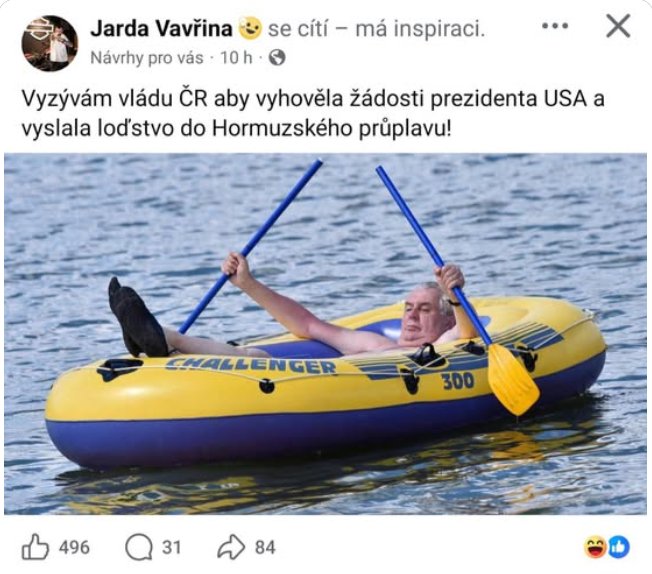652x574 pixels.
Task: View the 31 comments count
Action: coord(171,547)
